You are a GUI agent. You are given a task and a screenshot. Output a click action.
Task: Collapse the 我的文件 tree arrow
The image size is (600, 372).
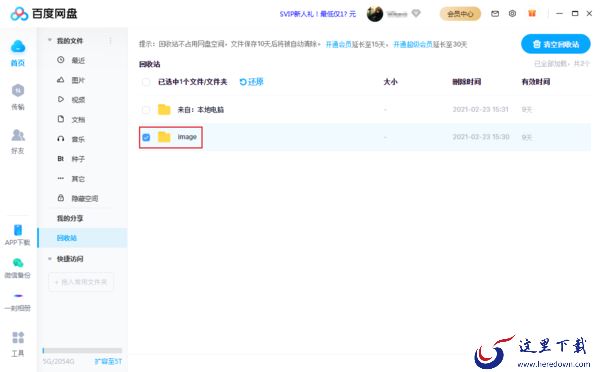[x=50, y=40]
